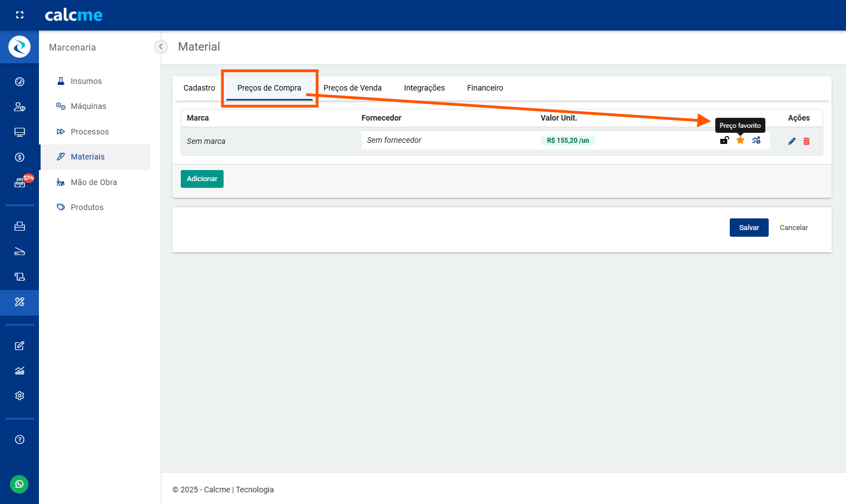
Task: Edit the price row with pencil icon
Action: [792, 141]
